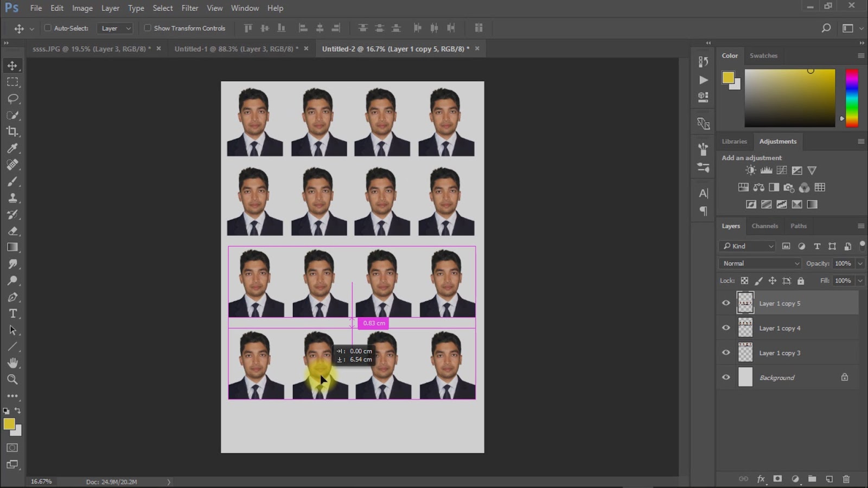Screen dimensions: 868x488
Task: Select the Layer 1 copy 3 layer
Action: (780, 353)
